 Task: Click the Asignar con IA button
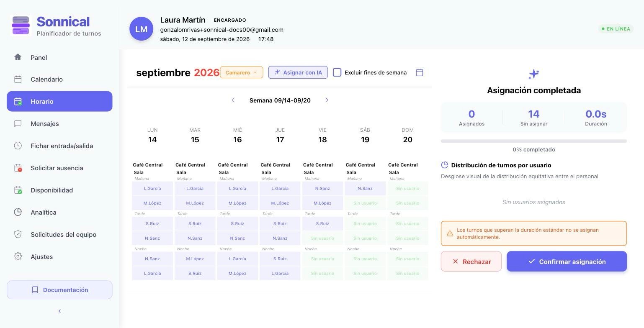[298, 72]
